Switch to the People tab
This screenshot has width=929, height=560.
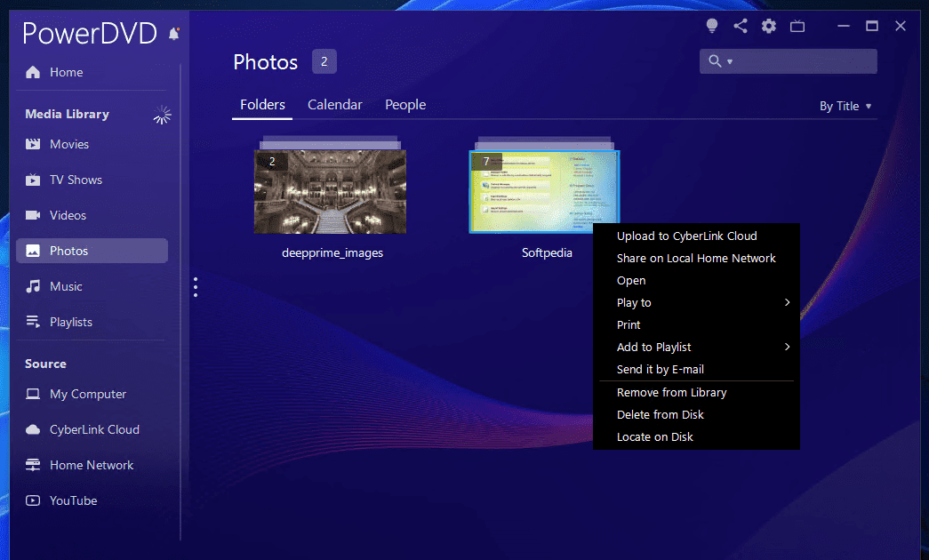[405, 105]
